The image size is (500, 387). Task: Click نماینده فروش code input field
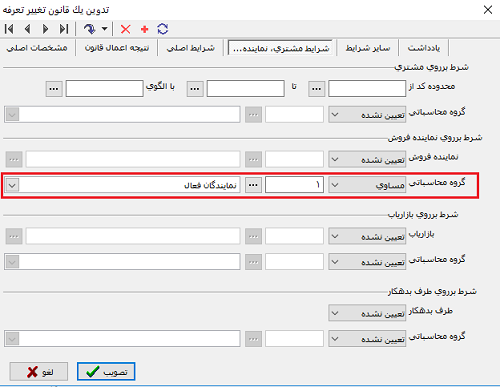(294, 159)
